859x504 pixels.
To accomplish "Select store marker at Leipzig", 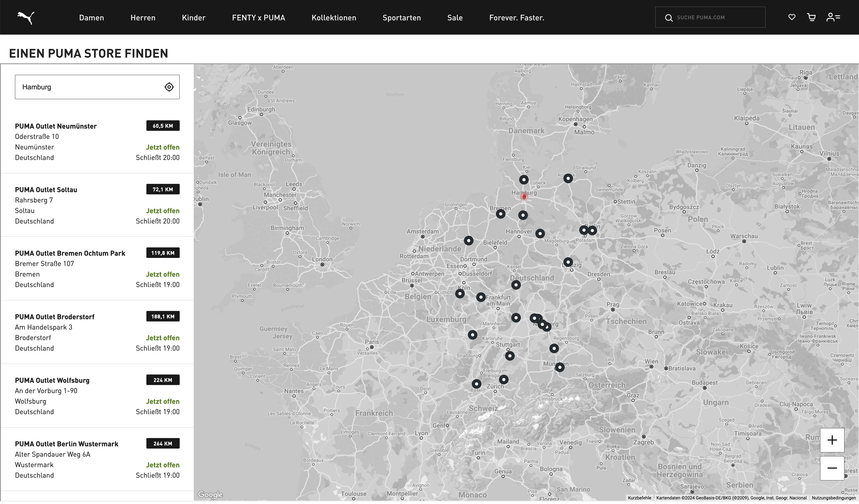I will coord(568,262).
